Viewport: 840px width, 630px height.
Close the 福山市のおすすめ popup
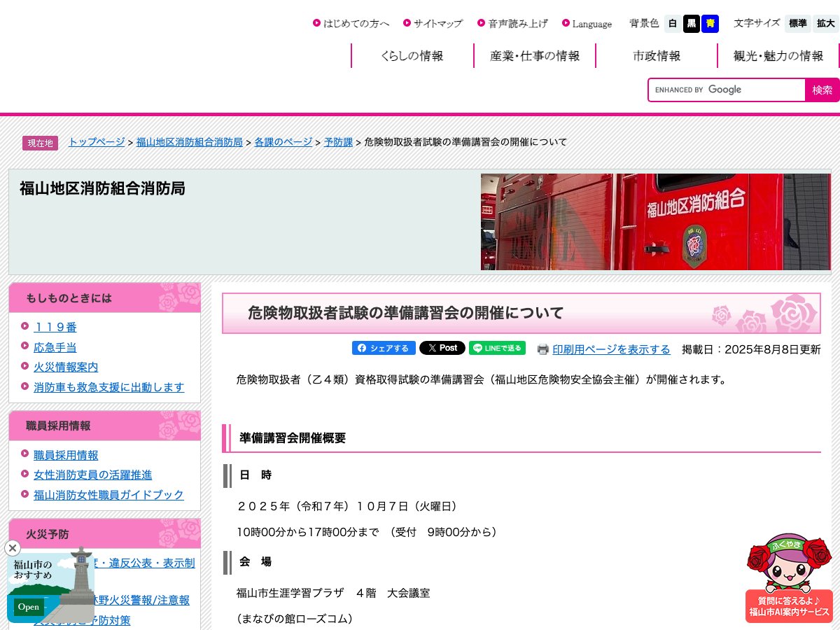(13, 548)
